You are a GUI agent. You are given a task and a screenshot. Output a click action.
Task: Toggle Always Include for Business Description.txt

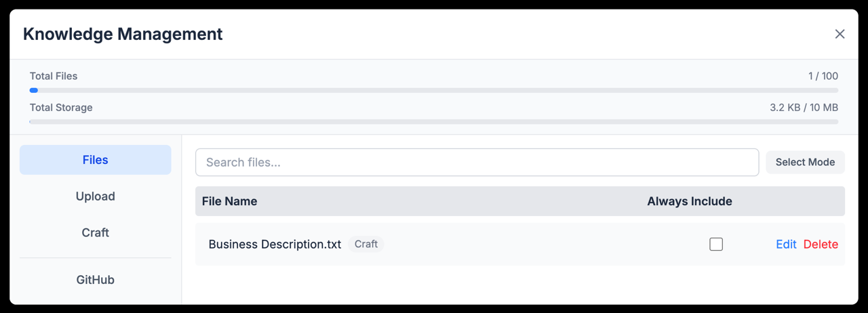[x=716, y=244]
